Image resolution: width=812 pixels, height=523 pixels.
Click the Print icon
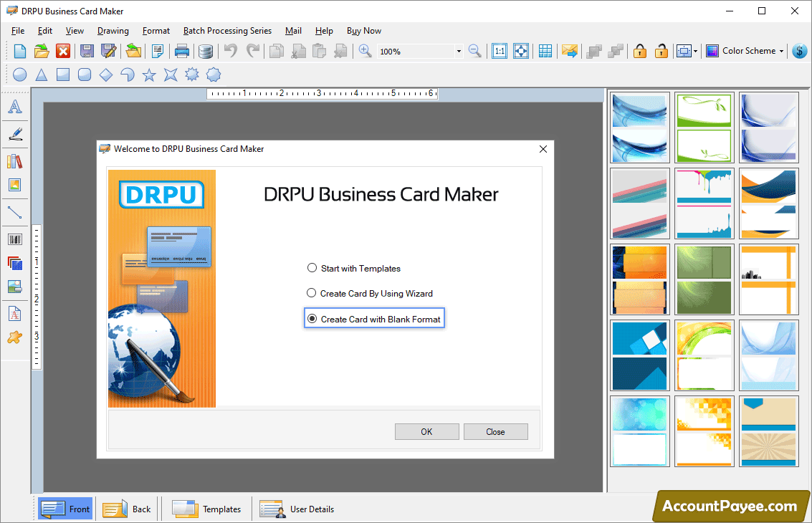(182, 51)
